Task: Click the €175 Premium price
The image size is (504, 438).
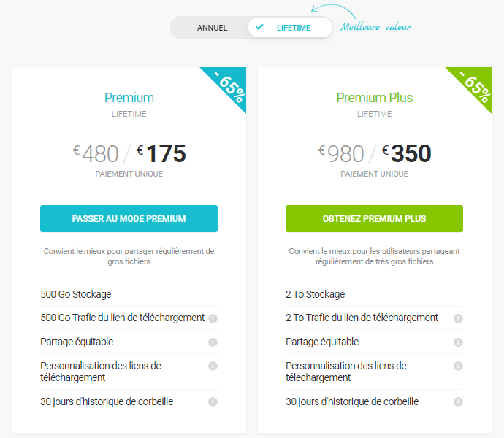Action: [x=162, y=154]
